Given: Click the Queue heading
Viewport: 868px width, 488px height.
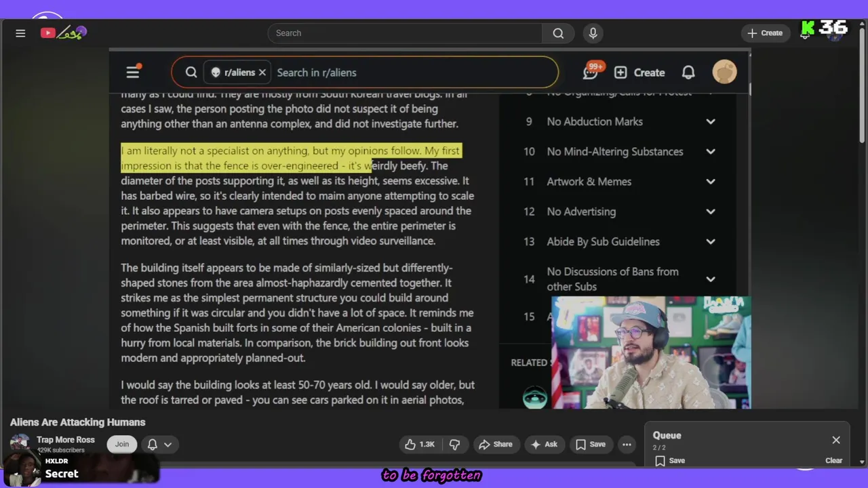Looking at the screenshot, I should click(x=667, y=436).
